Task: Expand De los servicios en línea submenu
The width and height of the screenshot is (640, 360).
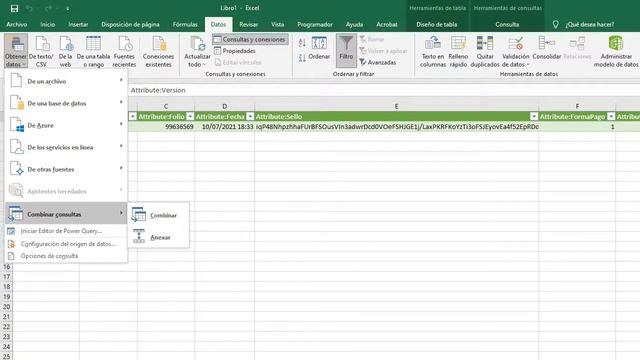Action: [x=66, y=147]
